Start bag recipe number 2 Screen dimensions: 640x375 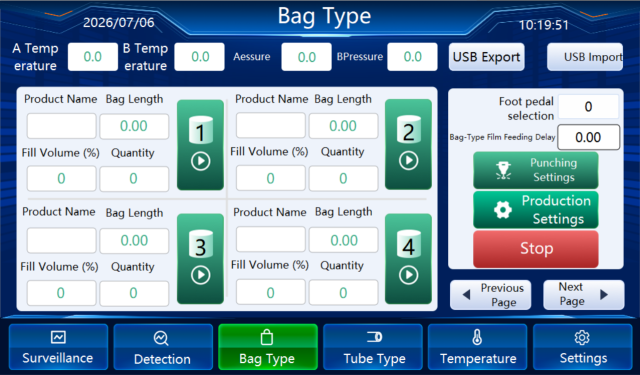[x=408, y=144]
